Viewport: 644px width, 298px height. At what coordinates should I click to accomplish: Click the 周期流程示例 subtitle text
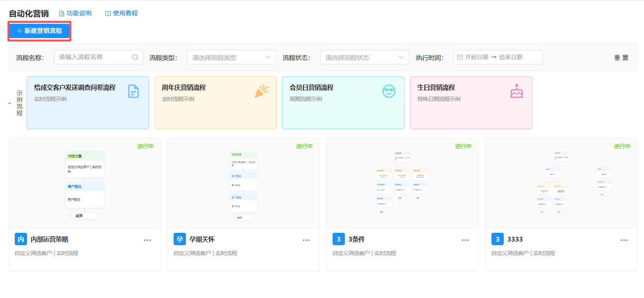pos(306,99)
